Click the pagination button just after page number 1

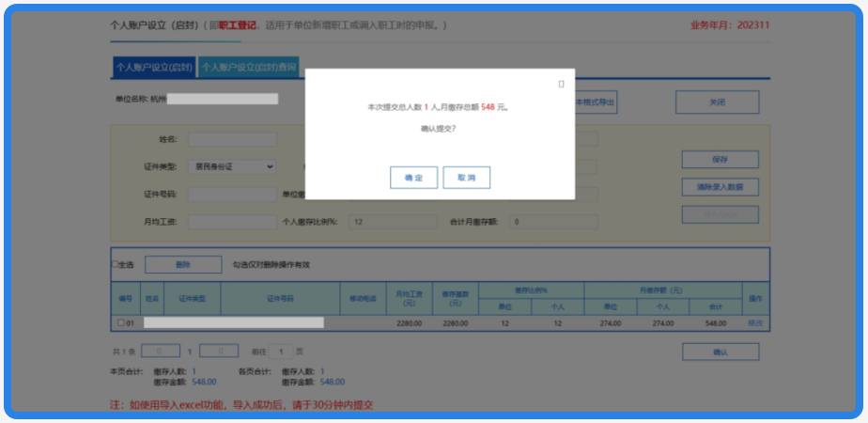pyautogui.click(x=219, y=351)
